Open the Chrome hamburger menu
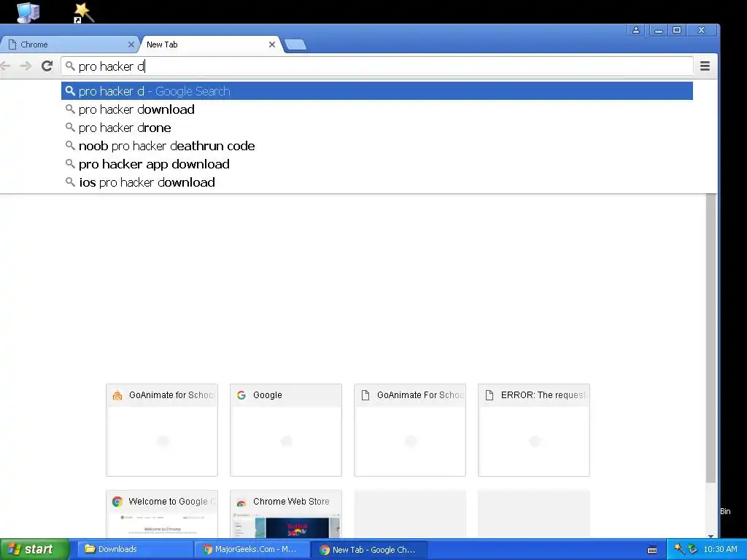 [705, 66]
